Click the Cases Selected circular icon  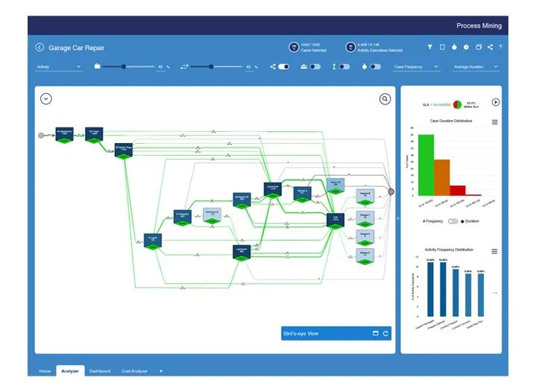point(293,47)
